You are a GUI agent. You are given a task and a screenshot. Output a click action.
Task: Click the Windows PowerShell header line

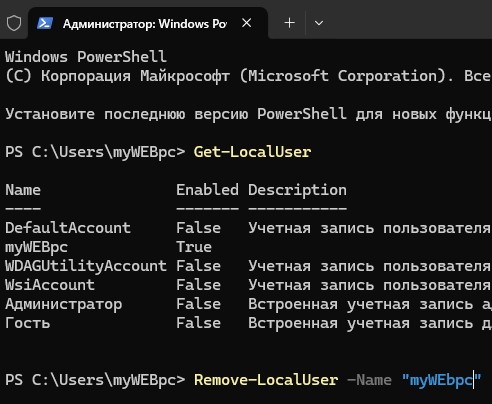pos(86,57)
